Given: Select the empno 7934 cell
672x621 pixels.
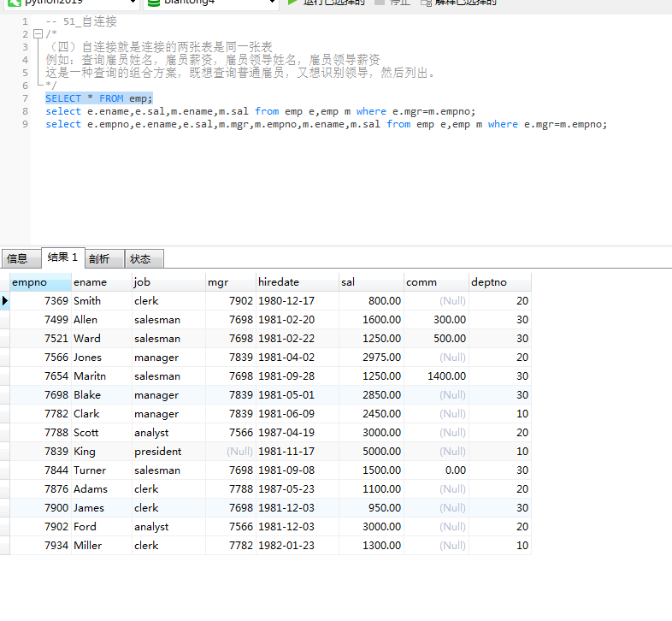Looking at the screenshot, I should click(x=40, y=546).
